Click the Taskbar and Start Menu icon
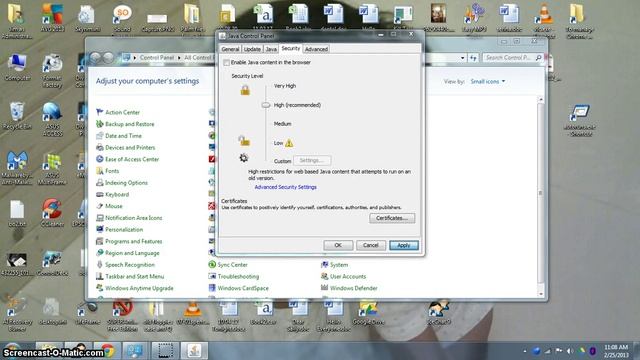Screen dimensions: 640x360 [100, 276]
